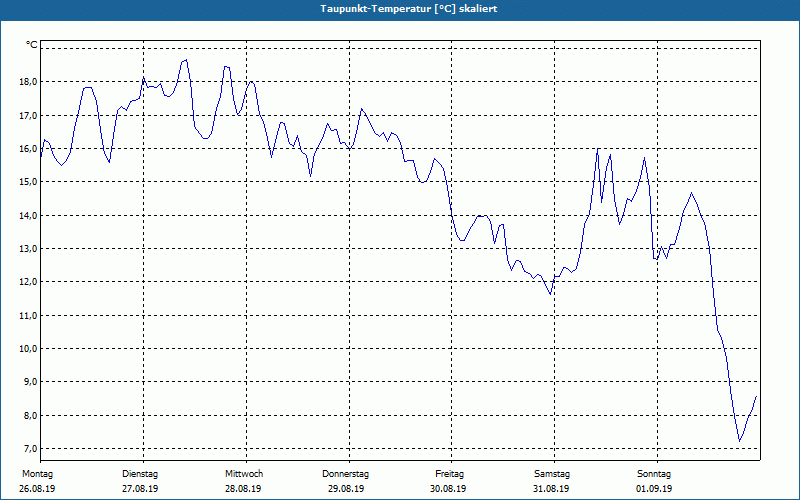Click the 11,0 y-axis label
Screen dimensions: 800x500
click(x=29, y=315)
